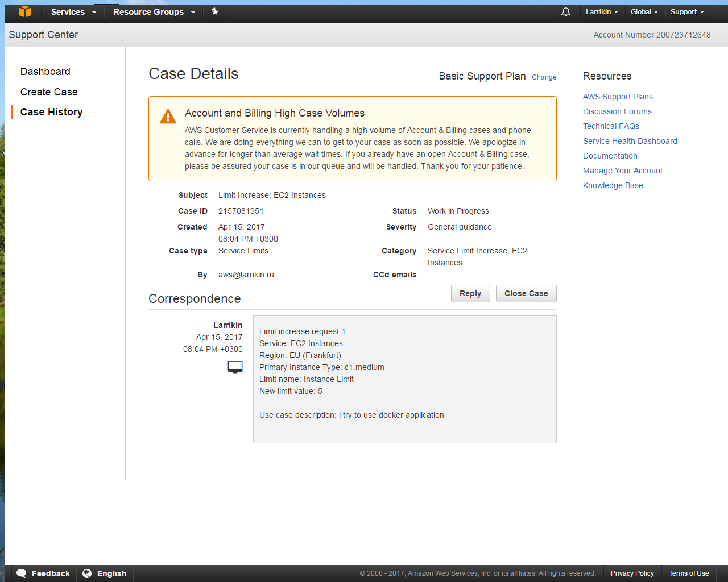Click the pushpin shortcut icon
Screen dimensions: 728x582
[214, 11]
